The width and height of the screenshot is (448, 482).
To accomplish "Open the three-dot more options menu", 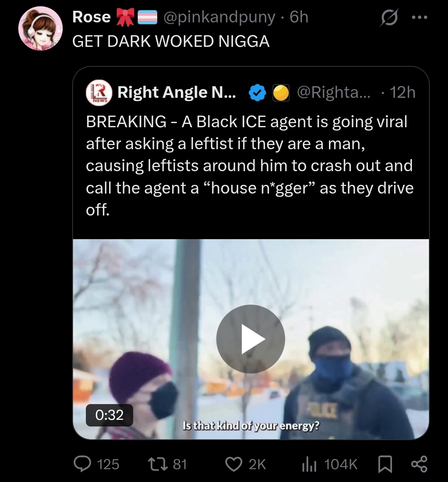I will [x=420, y=17].
